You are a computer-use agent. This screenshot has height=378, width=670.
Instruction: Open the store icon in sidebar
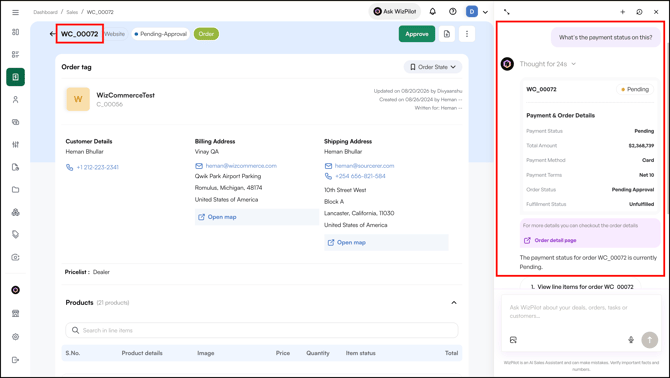pos(15,314)
